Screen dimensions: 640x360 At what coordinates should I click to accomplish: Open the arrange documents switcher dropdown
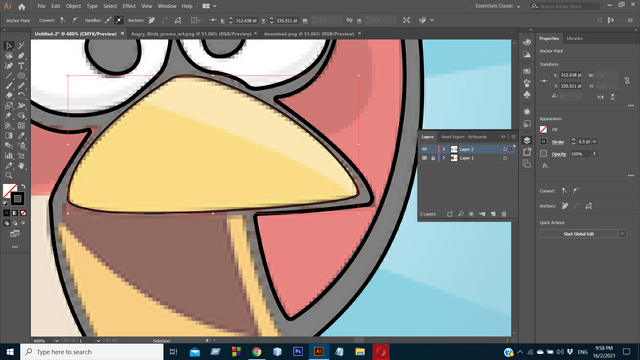(x=209, y=6)
